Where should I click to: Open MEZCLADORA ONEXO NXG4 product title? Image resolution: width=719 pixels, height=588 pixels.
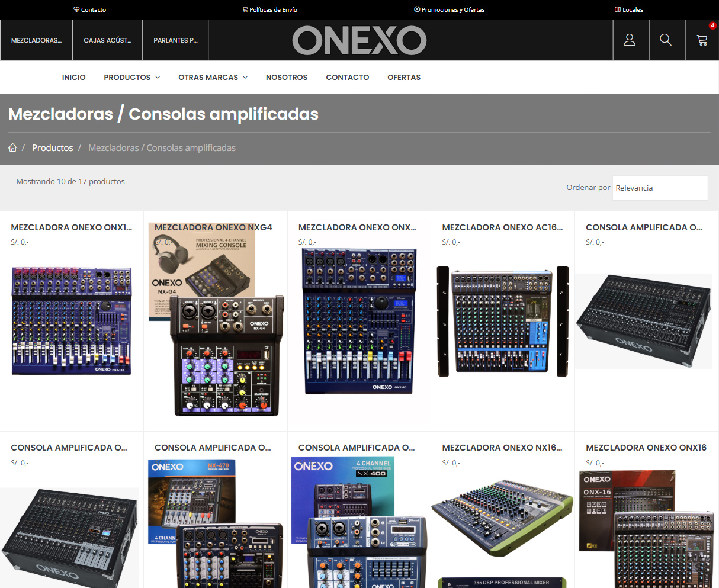click(214, 227)
